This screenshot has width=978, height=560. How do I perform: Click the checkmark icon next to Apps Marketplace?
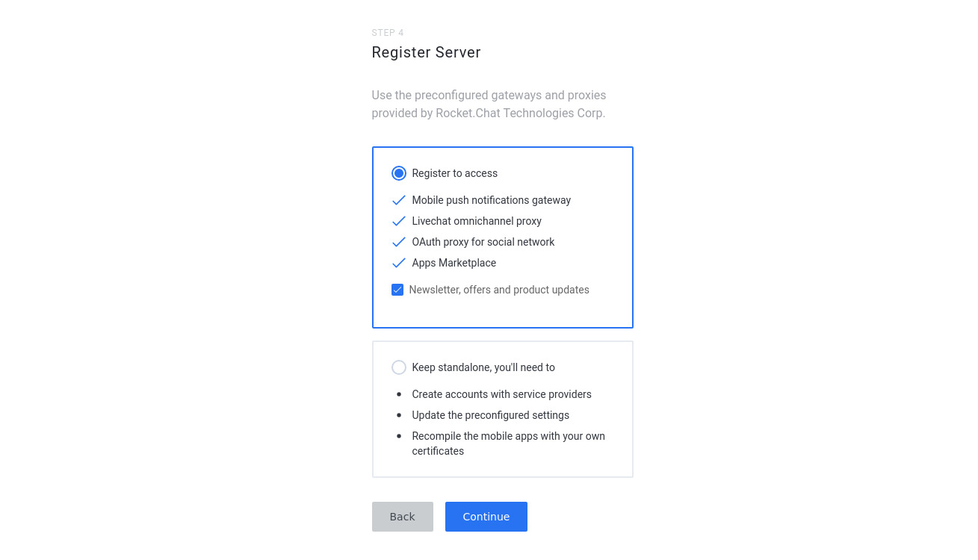[x=399, y=263]
